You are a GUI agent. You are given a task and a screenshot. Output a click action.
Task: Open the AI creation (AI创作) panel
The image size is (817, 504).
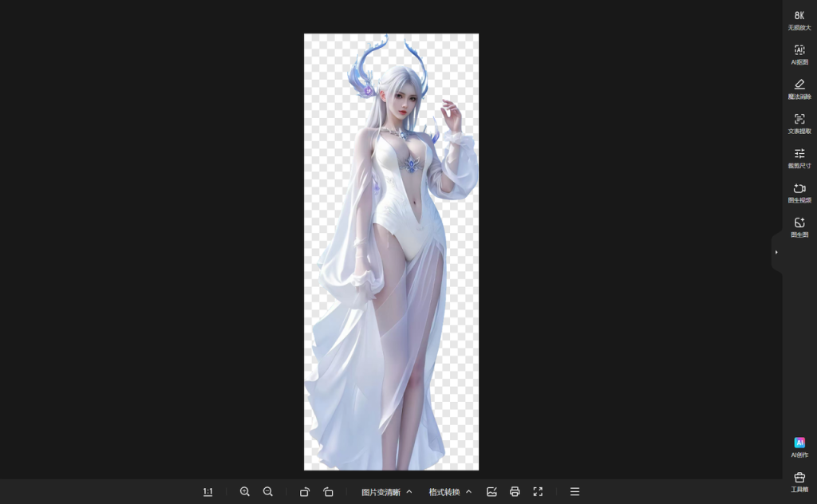click(799, 447)
